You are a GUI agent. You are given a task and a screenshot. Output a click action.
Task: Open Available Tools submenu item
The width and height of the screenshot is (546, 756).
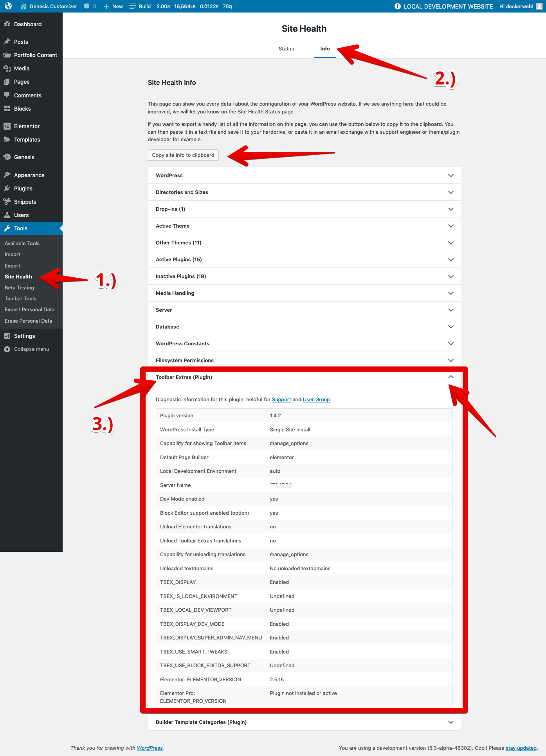22,243
